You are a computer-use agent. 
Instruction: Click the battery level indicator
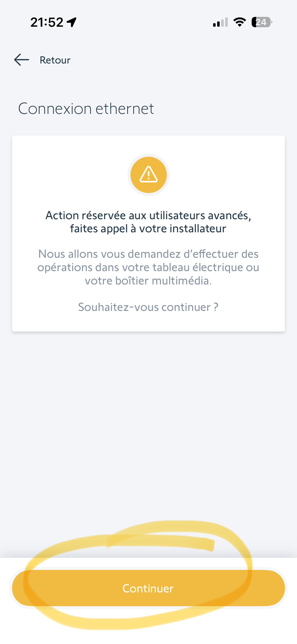click(x=261, y=22)
